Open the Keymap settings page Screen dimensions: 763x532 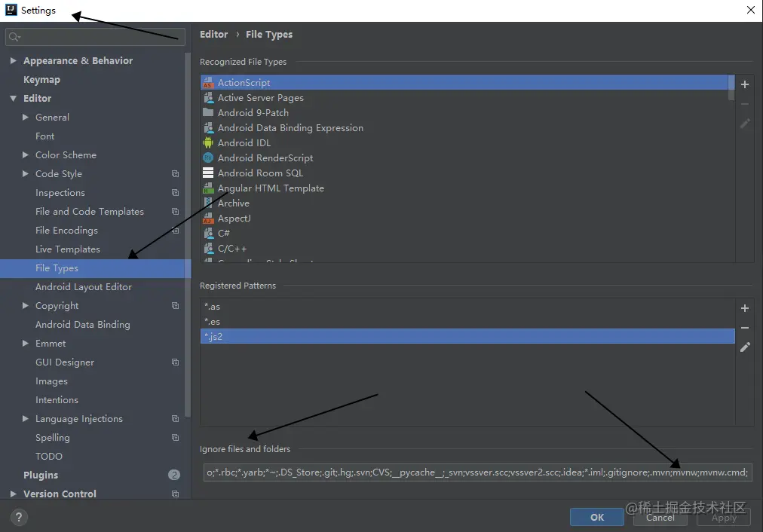click(42, 80)
